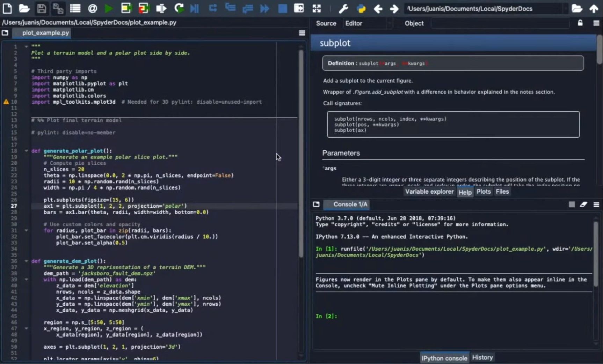The image size is (603, 364).
Task: Open the editor pane options menu
Action: (302, 33)
